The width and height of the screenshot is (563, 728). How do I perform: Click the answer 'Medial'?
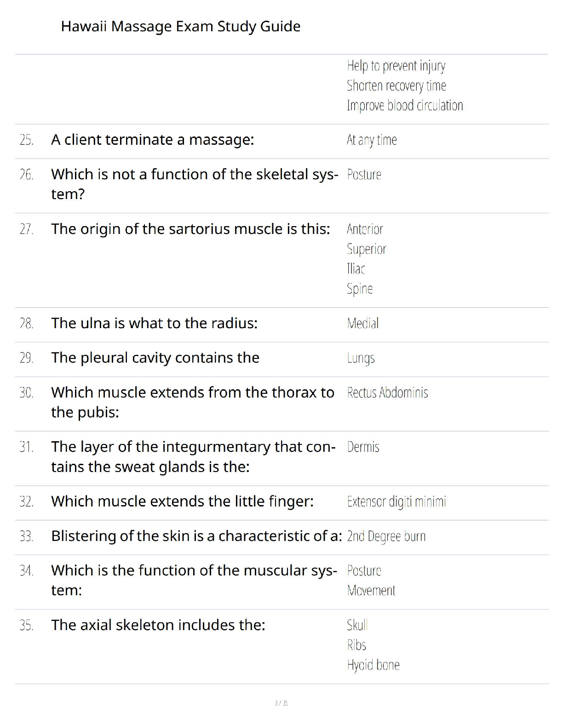363,324
